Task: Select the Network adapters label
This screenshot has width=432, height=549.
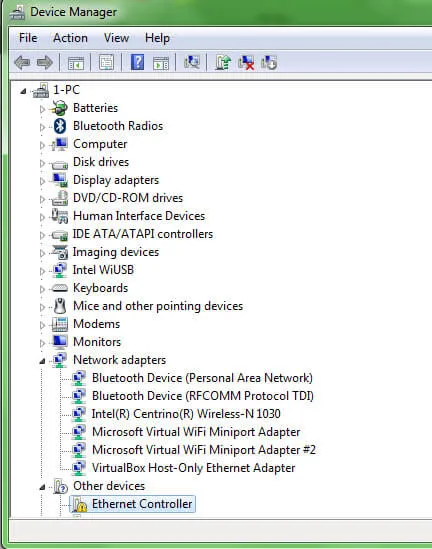Action: click(119, 360)
